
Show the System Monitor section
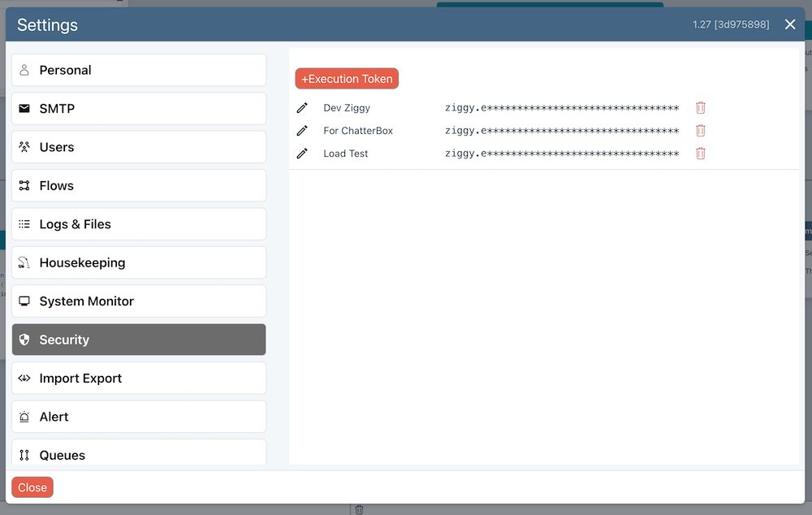pos(139,301)
